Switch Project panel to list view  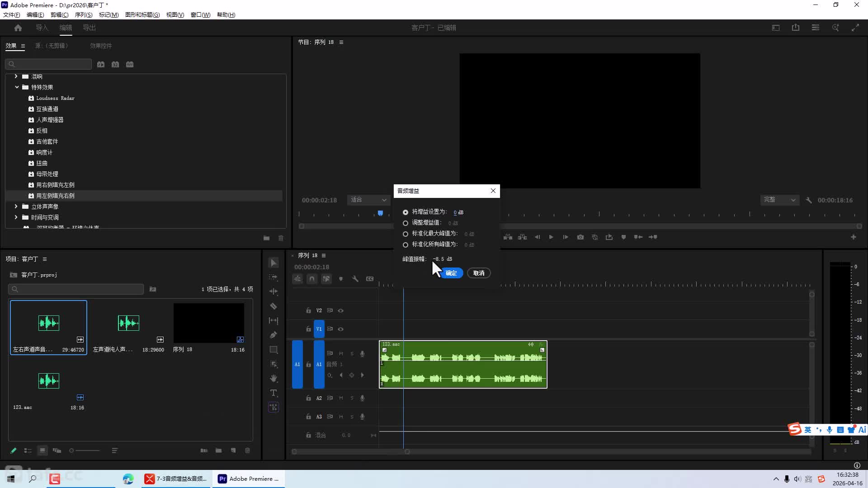click(x=28, y=450)
